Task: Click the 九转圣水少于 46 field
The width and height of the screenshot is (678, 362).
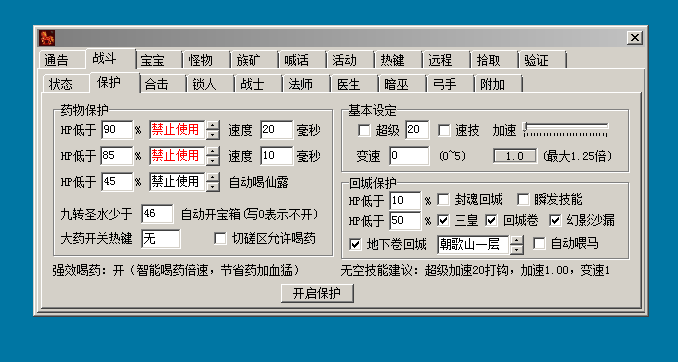Action: point(157,214)
